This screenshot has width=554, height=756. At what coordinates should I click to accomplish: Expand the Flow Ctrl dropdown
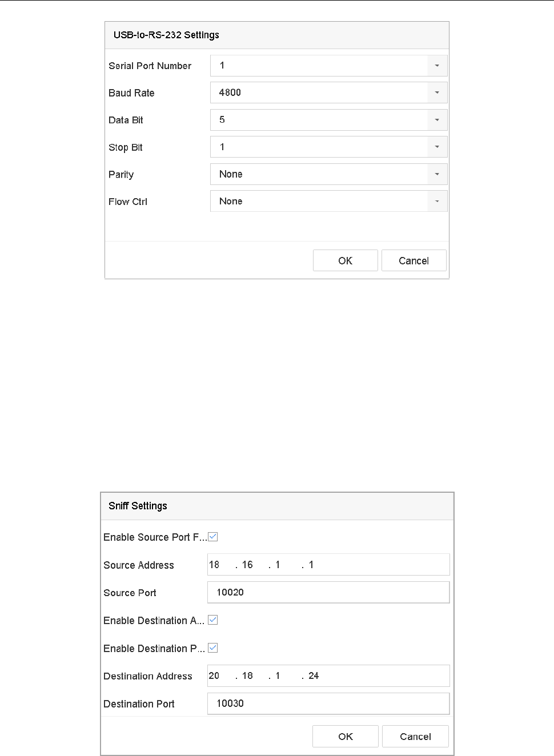437,201
